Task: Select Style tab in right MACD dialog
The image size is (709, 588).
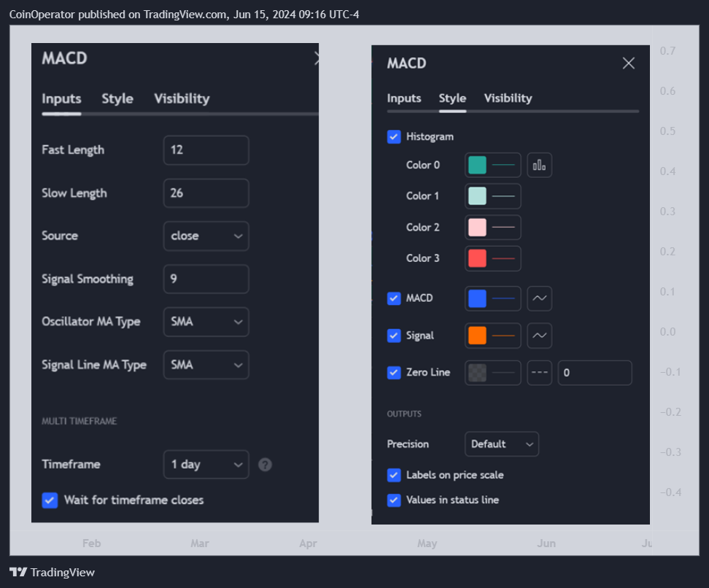Action: pyautogui.click(x=453, y=98)
